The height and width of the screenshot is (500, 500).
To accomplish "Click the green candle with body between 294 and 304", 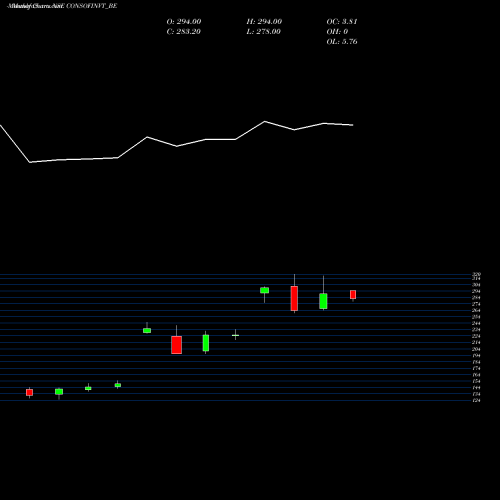I will click(264, 290).
